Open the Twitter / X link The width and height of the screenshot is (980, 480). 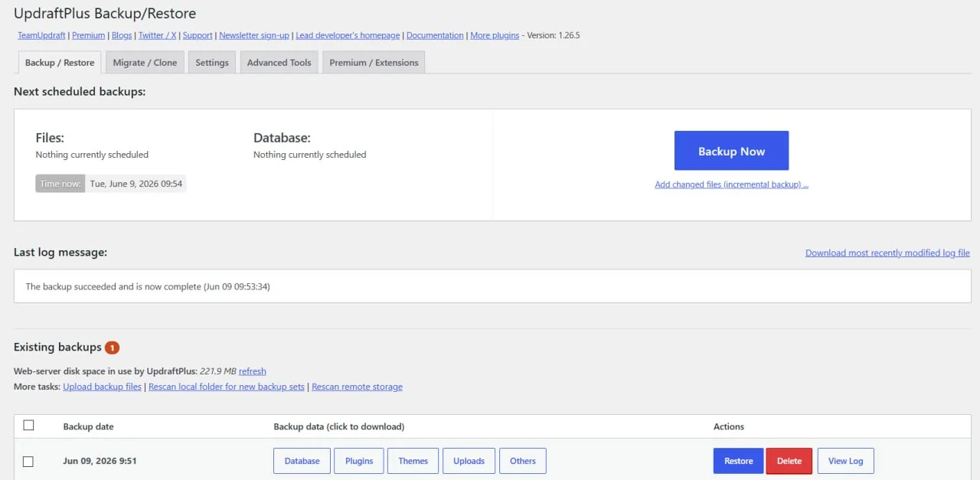click(157, 35)
